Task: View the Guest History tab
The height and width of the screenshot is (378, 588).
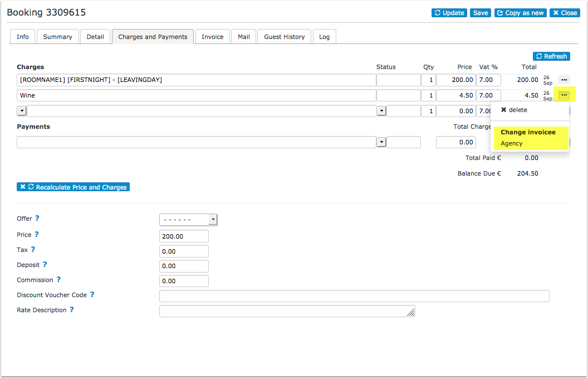Action: point(284,37)
